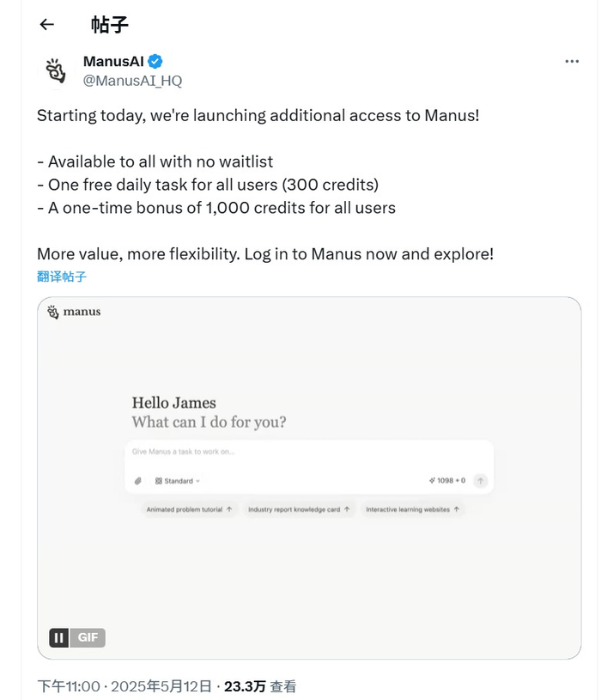Click the blue verified badge
Screen dimensions: 601x700
(155, 61)
